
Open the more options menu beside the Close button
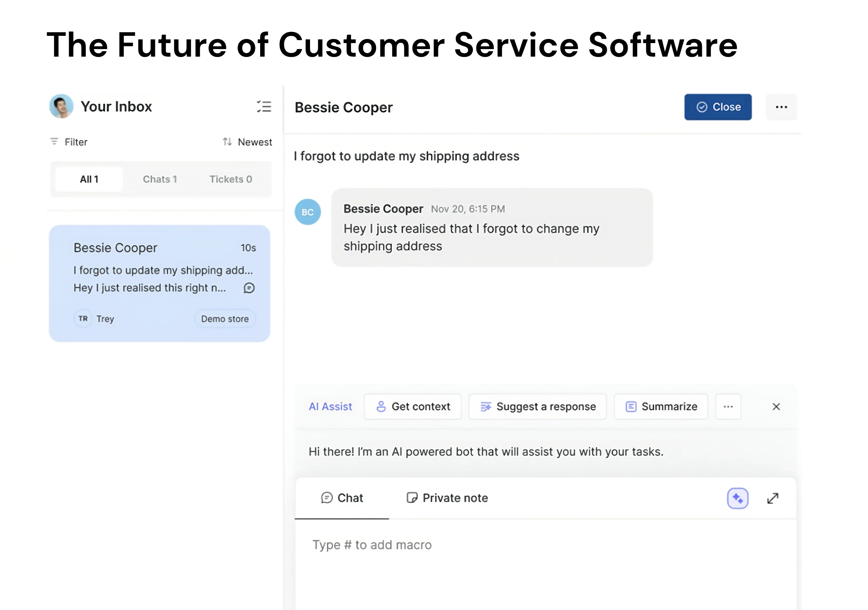click(781, 107)
